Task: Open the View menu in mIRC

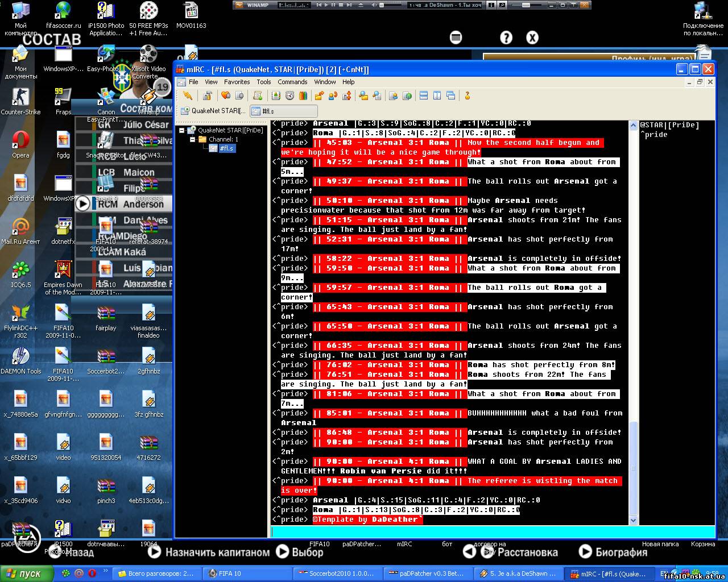Action: tap(211, 82)
